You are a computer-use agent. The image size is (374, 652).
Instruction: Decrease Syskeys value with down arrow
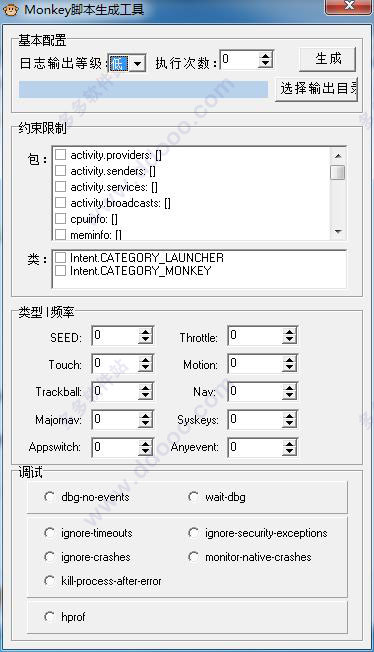coord(289,423)
